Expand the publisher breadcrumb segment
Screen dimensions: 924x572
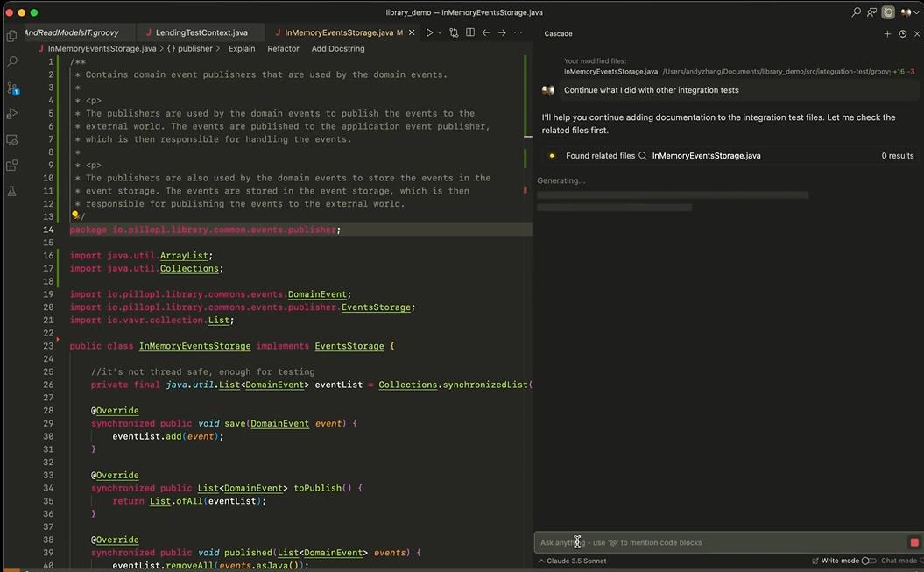point(194,49)
